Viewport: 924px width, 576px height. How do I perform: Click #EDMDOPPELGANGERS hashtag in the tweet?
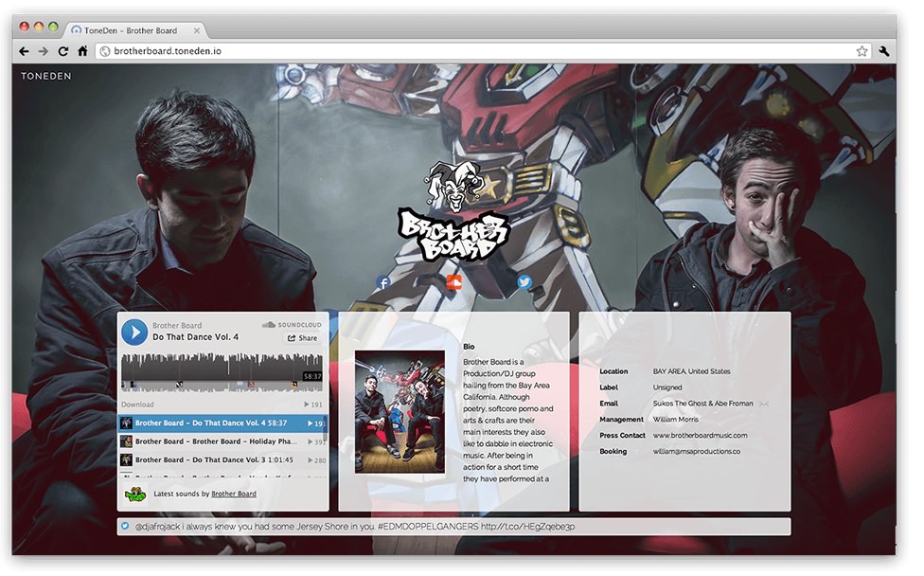428,527
